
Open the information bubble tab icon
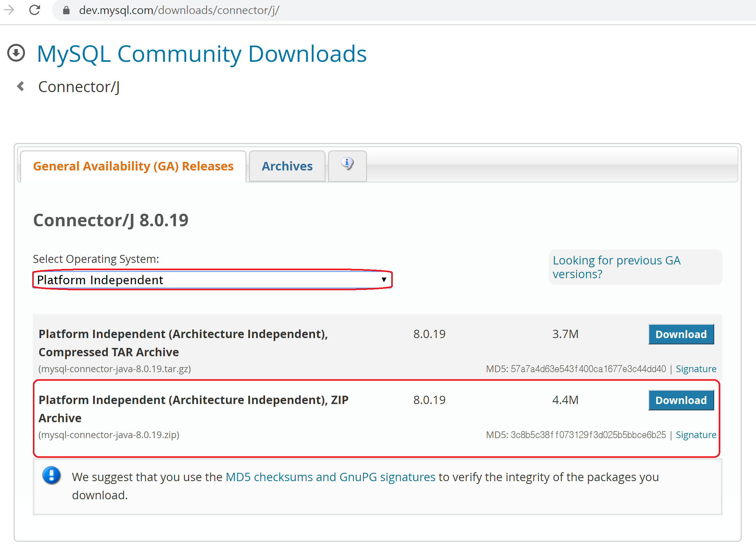(347, 164)
